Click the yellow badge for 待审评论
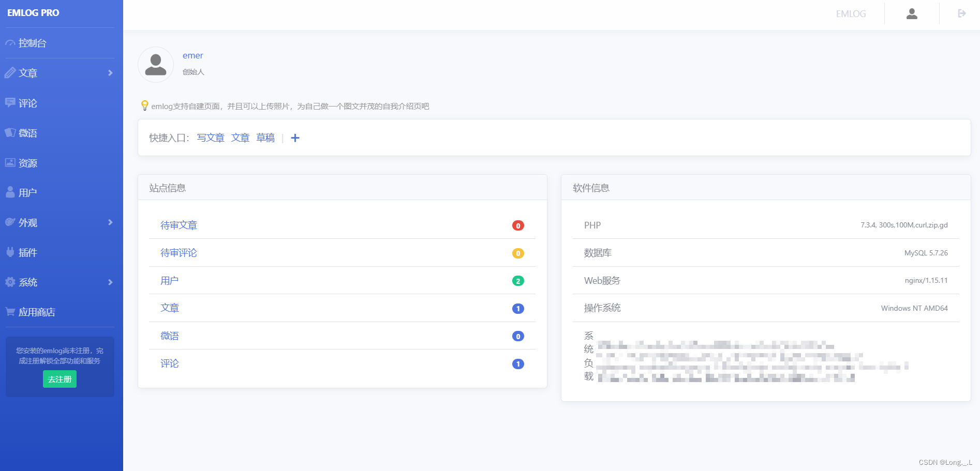 pyautogui.click(x=518, y=253)
